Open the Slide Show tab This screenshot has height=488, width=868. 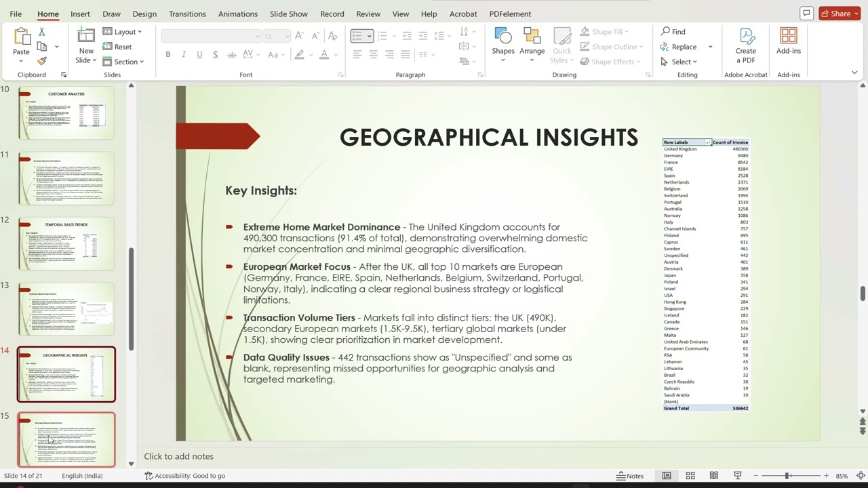[289, 14]
